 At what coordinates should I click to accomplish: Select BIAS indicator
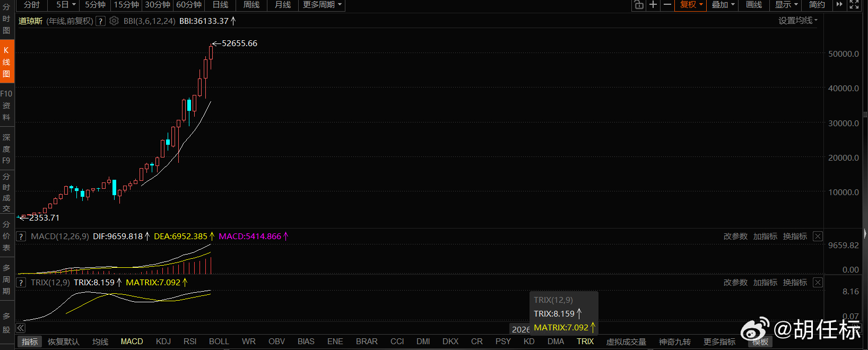tap(306, 342)
